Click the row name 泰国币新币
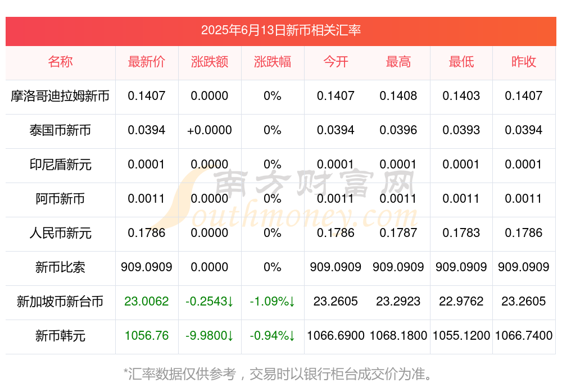562x392 pixels. pyautogui.click(x=60, y=130)
